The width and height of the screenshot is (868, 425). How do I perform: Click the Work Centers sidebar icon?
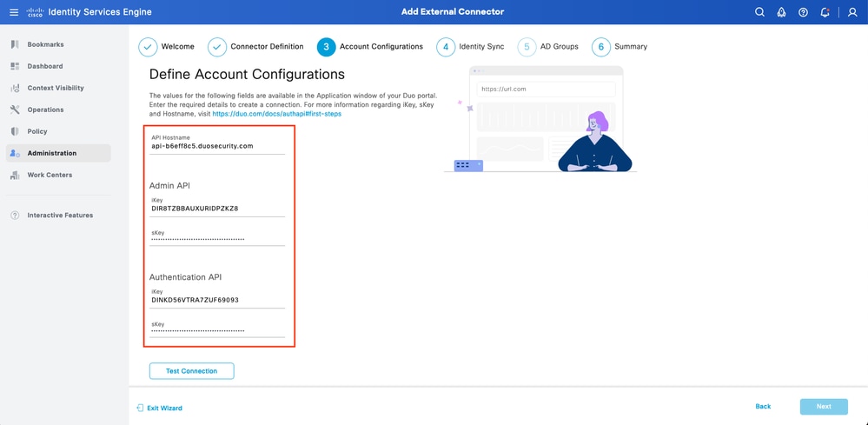coord(15,175)
